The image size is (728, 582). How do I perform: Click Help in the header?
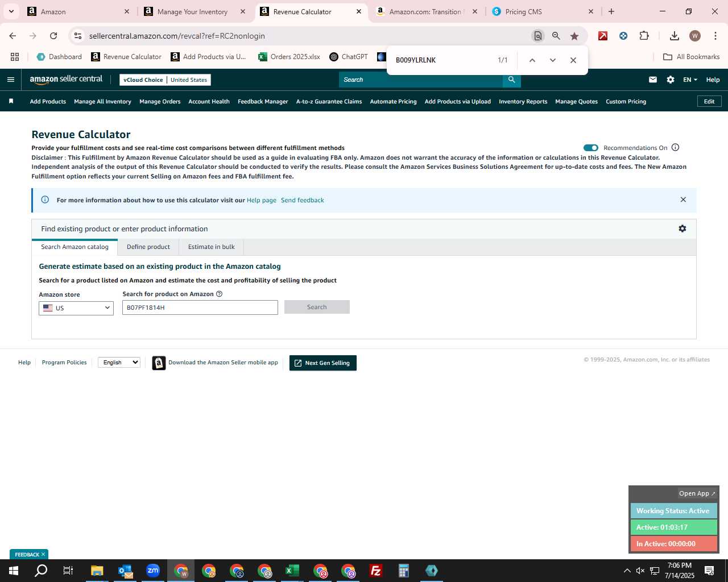point(713,80)
